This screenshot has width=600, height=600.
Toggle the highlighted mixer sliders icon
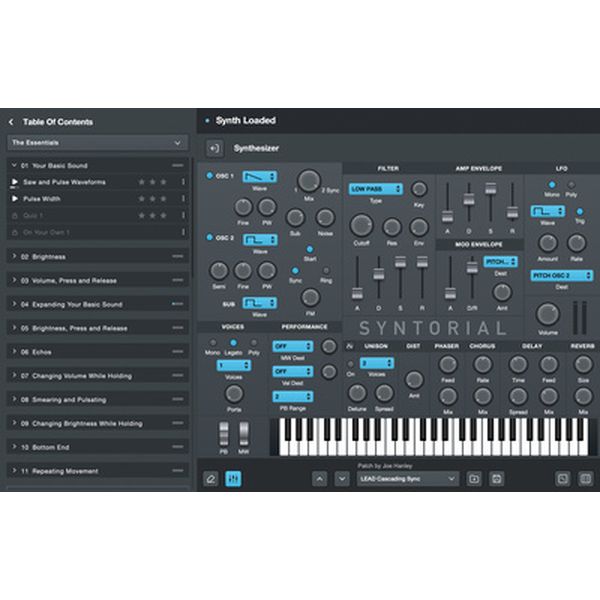(233, 479)
